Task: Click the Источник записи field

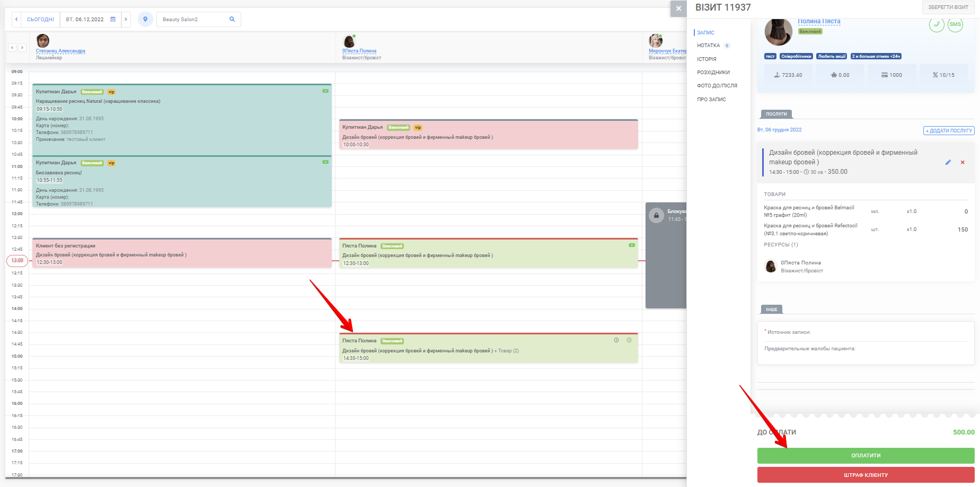Action: click(x=866, y=332)
